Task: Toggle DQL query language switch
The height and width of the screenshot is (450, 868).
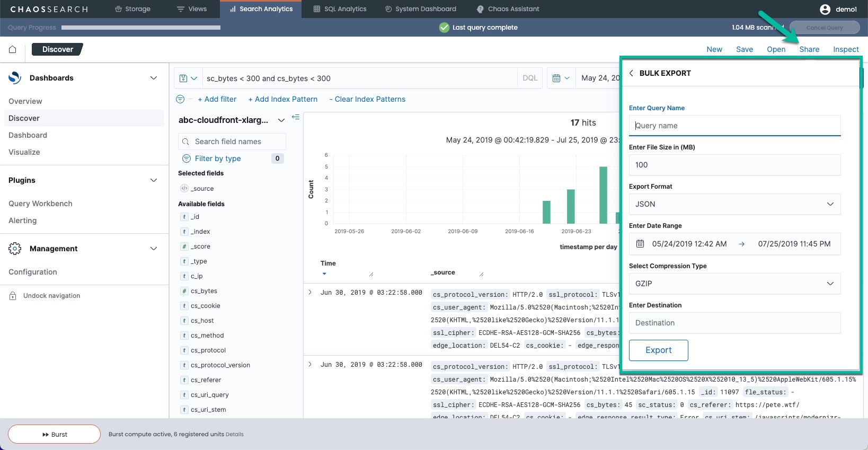Action: click(530, 78)
